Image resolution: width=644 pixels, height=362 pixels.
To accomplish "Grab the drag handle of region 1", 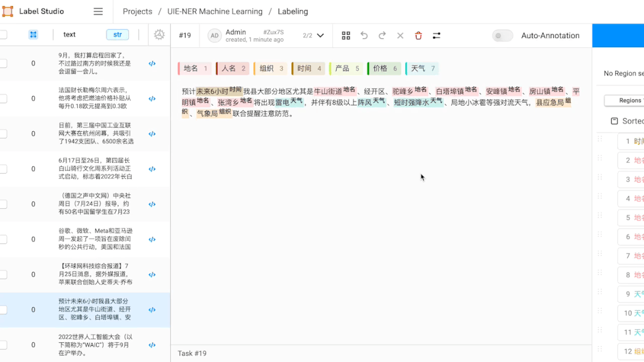I will tap(600, 140).
